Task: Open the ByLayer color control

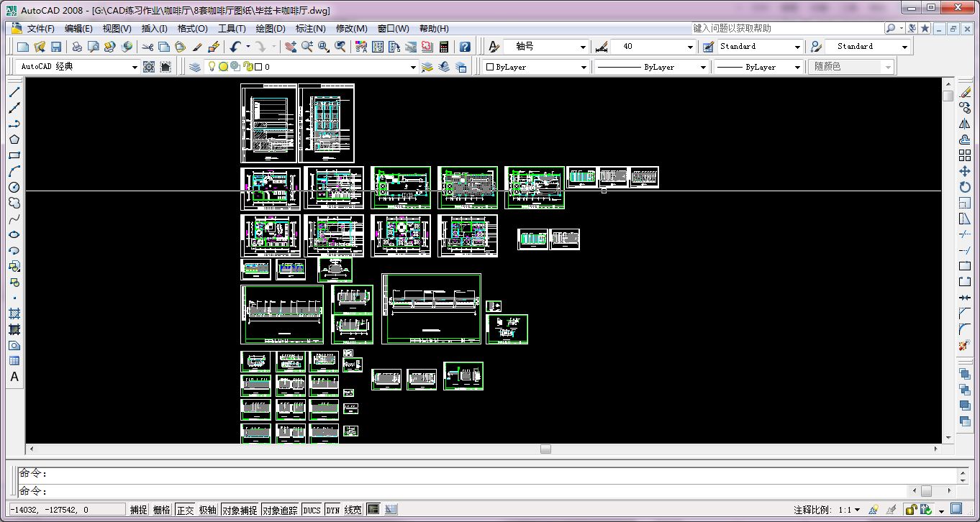Action: (536, 67)
